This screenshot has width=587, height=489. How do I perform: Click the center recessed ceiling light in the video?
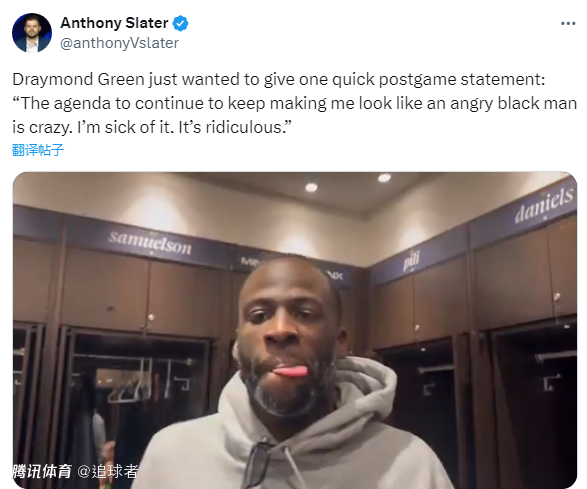[x=311, y=187]
